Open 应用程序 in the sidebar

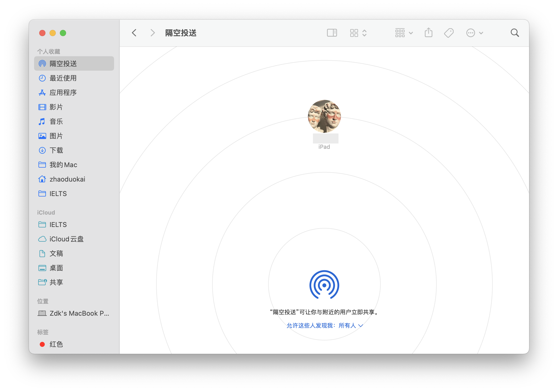point(63,93)
